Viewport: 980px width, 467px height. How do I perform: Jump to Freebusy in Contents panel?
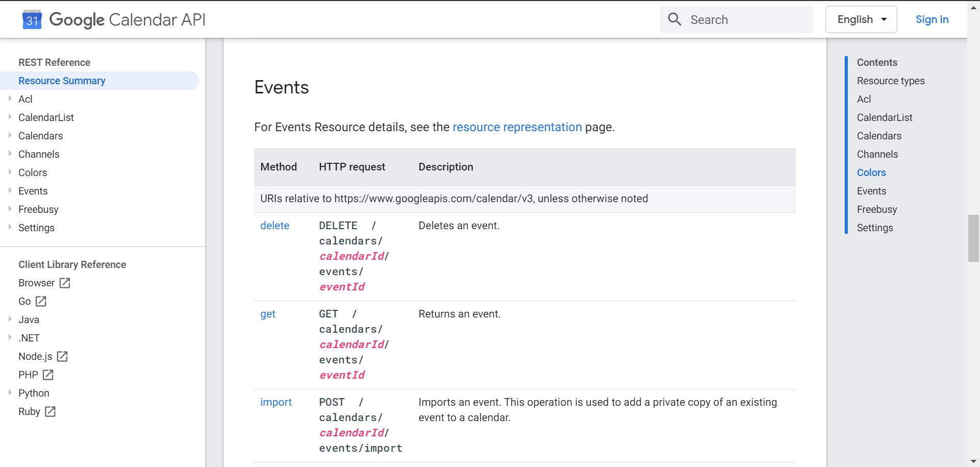coord(876,209)
